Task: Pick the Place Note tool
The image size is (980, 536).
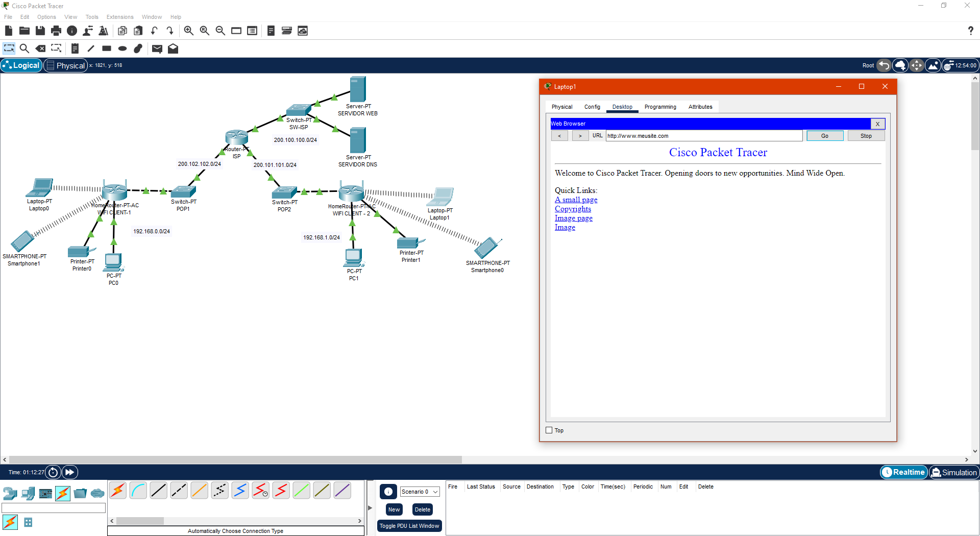Action: coord(75,48)
